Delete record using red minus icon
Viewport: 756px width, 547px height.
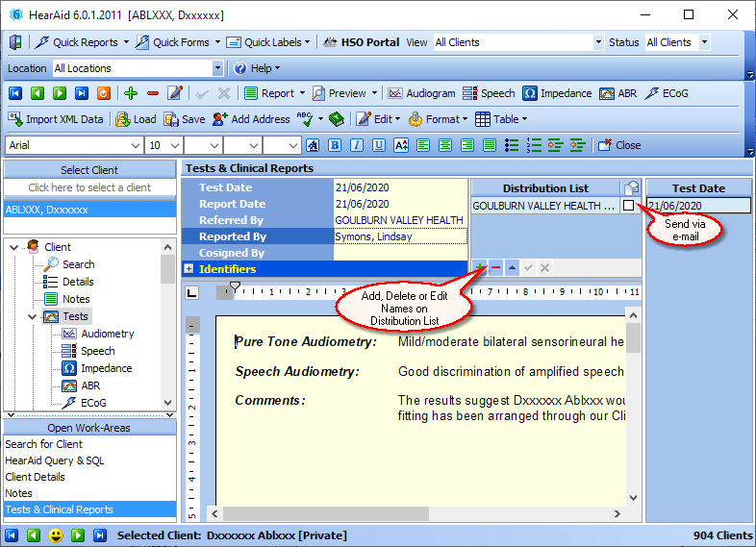tap(153, 93)
